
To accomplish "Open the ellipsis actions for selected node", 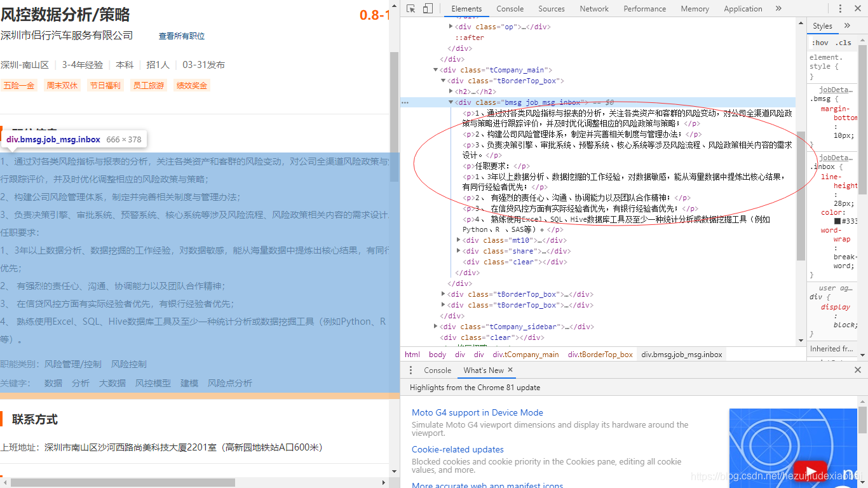I will click(405, 102).
